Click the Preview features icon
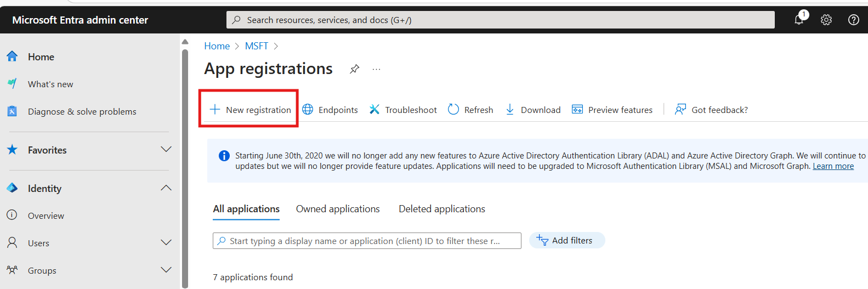This screenshot has width=868, height=289. point(577,110)
